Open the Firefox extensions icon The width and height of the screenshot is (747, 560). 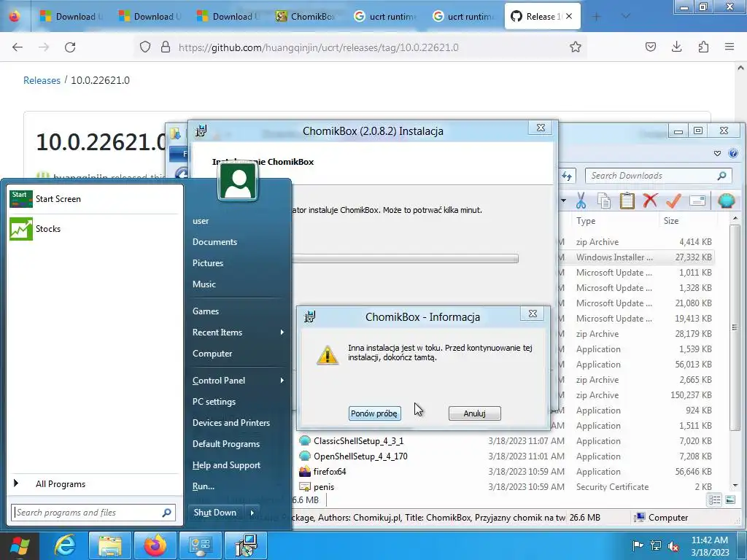pyautogui.click(x=703, y=47)
